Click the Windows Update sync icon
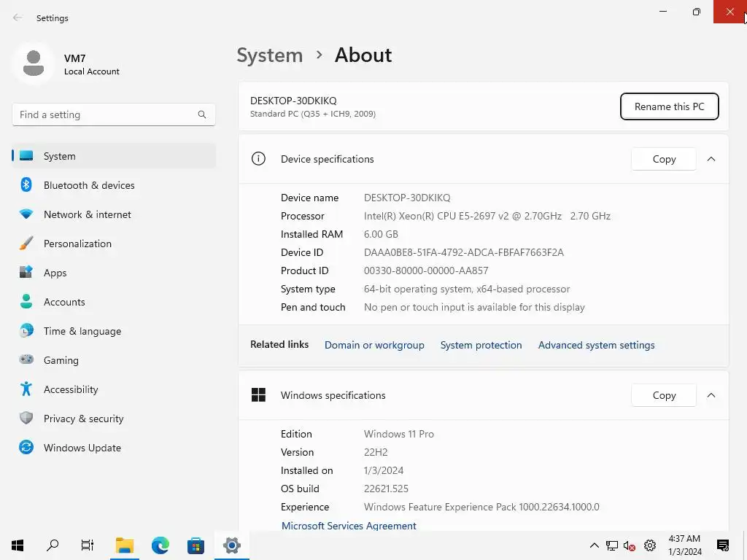Viewport: 747px width, 560px height. [26, 447]
